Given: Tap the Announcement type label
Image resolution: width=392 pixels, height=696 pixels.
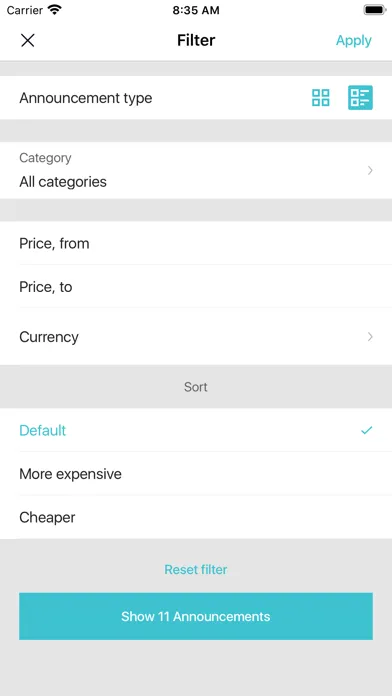Looking at the screenshot, I should (86, 98).
